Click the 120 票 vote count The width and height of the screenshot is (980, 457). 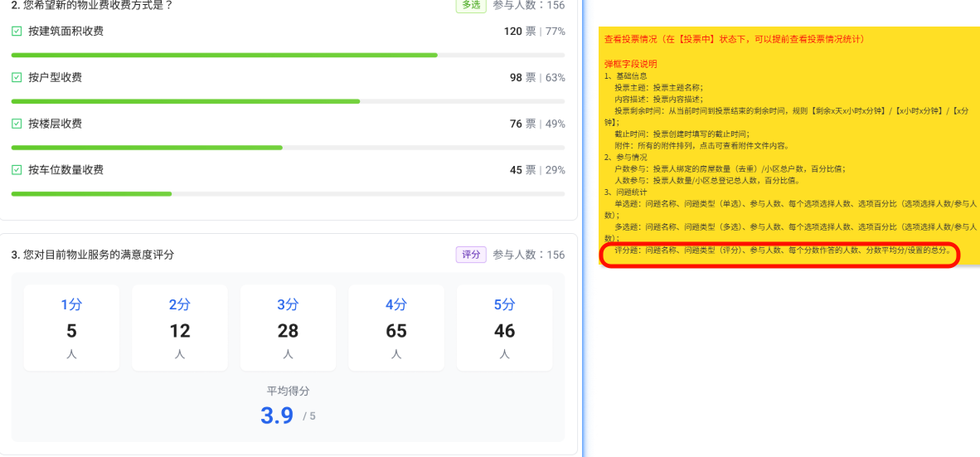pyautogui.click(x=520, y=32)
